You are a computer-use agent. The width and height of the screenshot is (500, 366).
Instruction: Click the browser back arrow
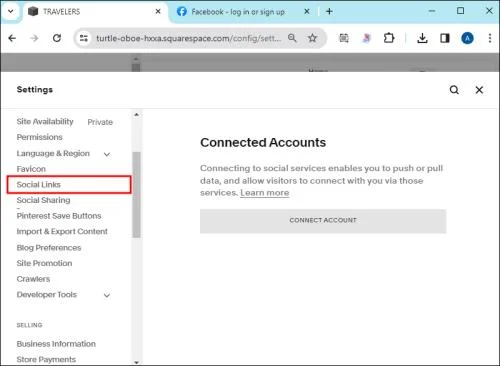tap(12, 38)
